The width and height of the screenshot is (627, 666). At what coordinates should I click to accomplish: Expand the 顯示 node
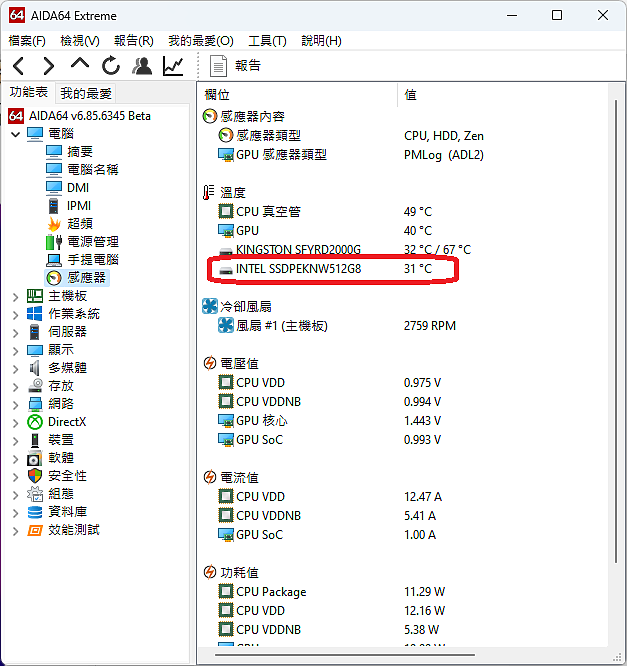pyautogui.click(x=16, y=351)
